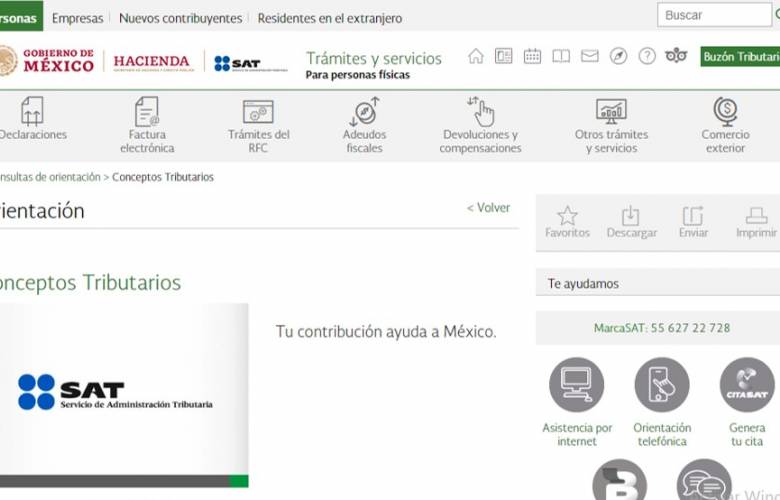
Task: Switch to the Empresas tab
Action: [77, 18]
